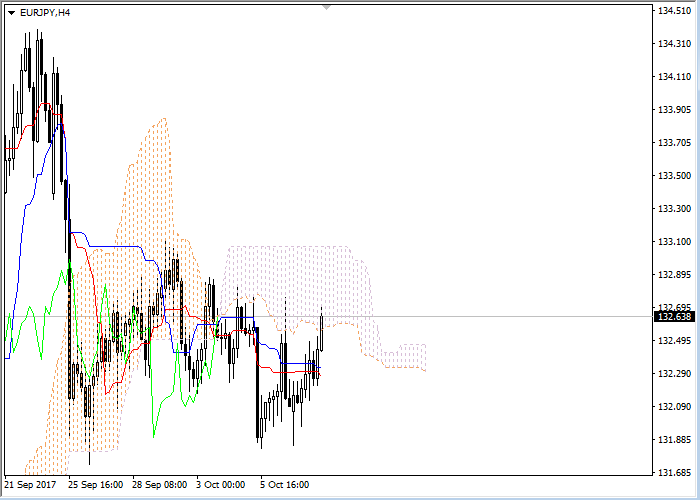The height and width of the screenshot is (500, 700).
Task: Click the 133.100 price scale value
Action: (675, 242)
